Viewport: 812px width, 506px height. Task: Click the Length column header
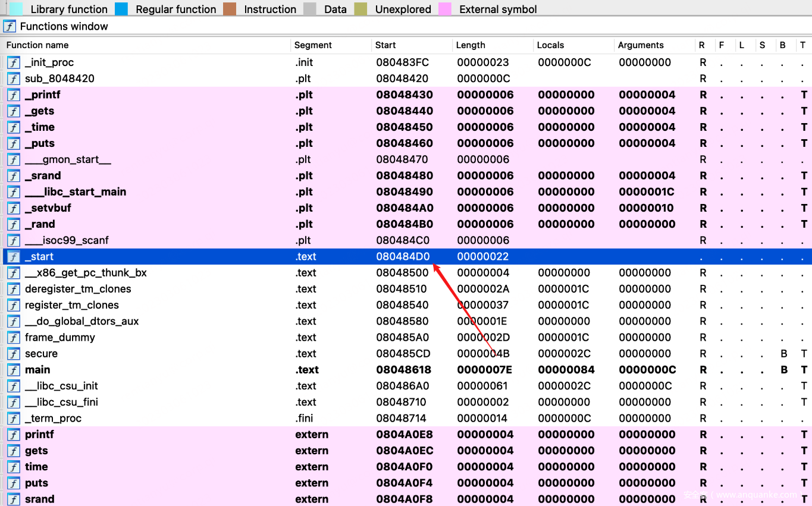point(471,45)
